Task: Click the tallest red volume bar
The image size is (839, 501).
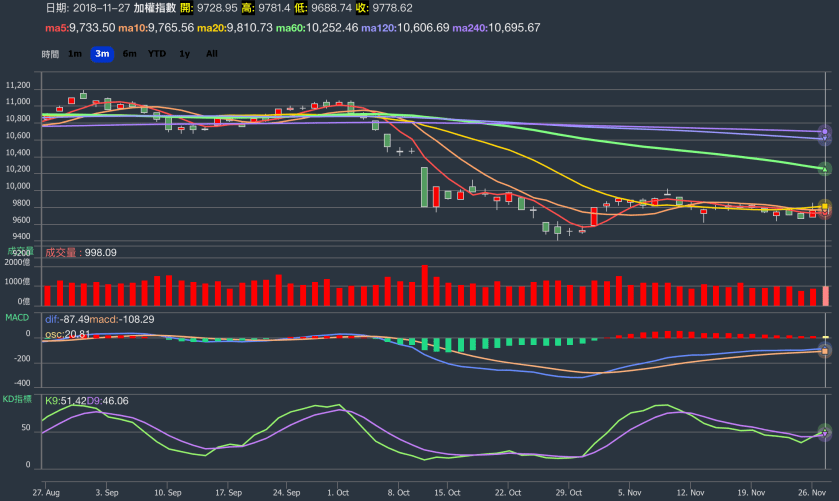Action: [424, 285]
